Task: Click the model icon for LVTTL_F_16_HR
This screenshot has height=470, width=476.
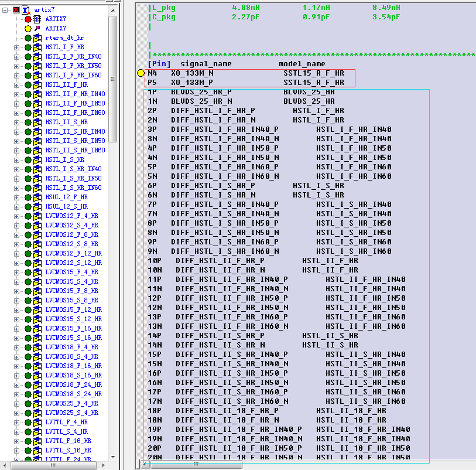Action: click(37, 441)
